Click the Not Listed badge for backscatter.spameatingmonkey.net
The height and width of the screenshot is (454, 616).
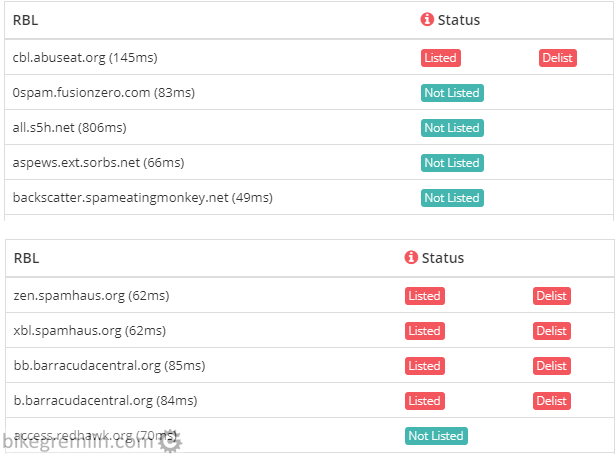[x=452, y=198]
